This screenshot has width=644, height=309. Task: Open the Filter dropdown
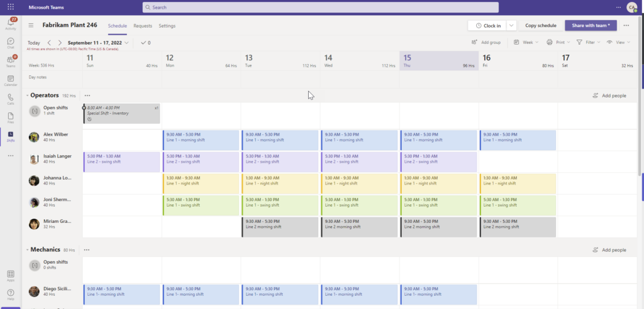589,42
